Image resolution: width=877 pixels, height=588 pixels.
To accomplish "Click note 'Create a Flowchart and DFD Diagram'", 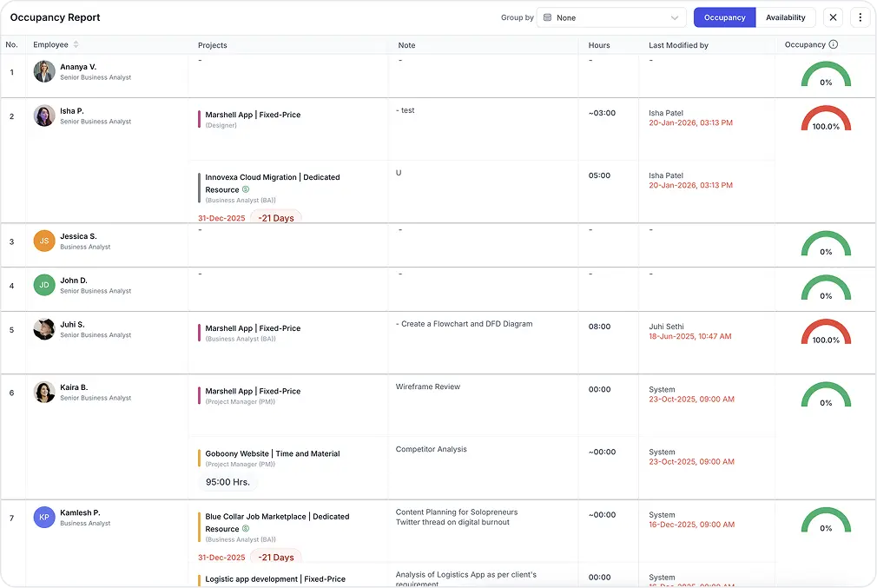I will 465,324.
